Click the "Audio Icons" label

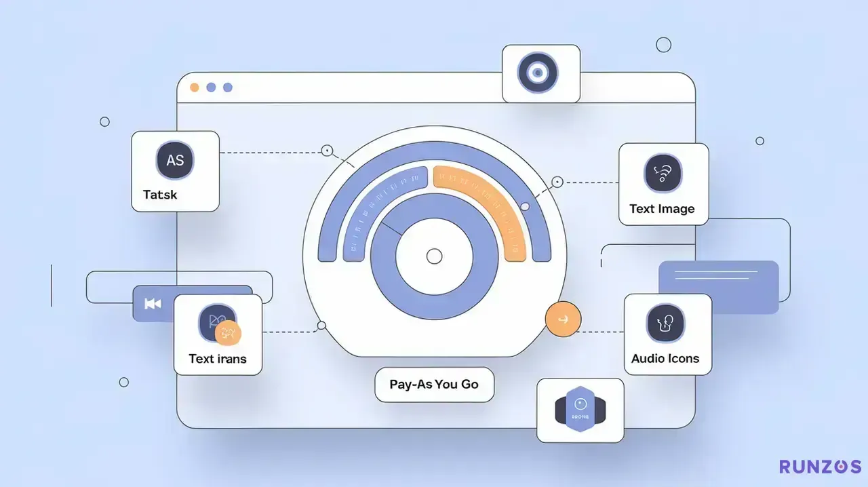(665, 359)
